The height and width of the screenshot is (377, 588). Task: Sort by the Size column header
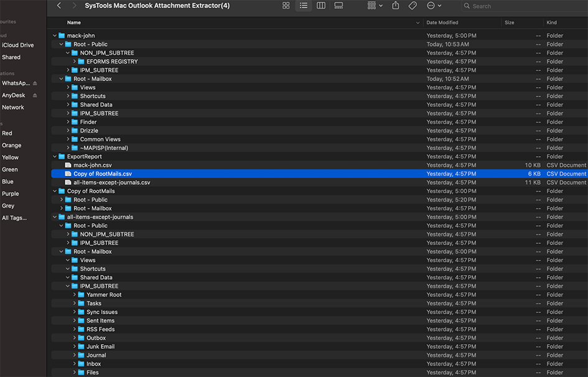pos(509,22)
